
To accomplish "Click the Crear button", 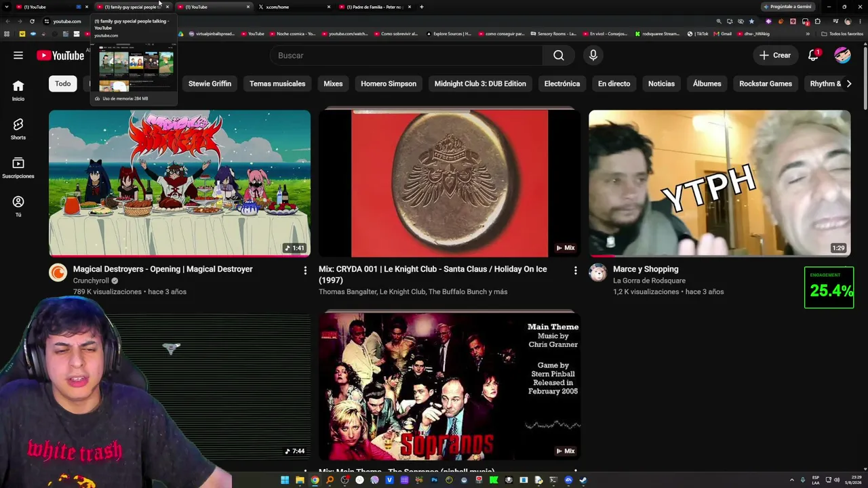I will (775, 56).
